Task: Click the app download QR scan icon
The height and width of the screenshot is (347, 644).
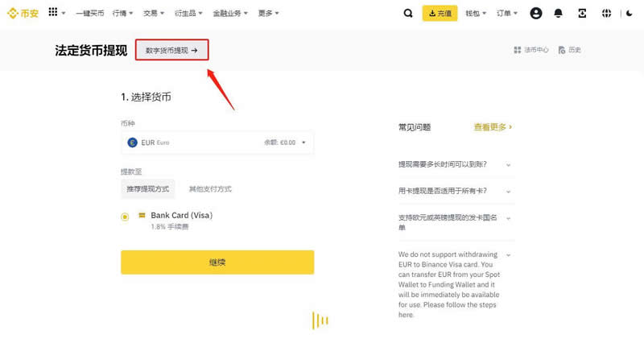Action: tap(582, 13)
